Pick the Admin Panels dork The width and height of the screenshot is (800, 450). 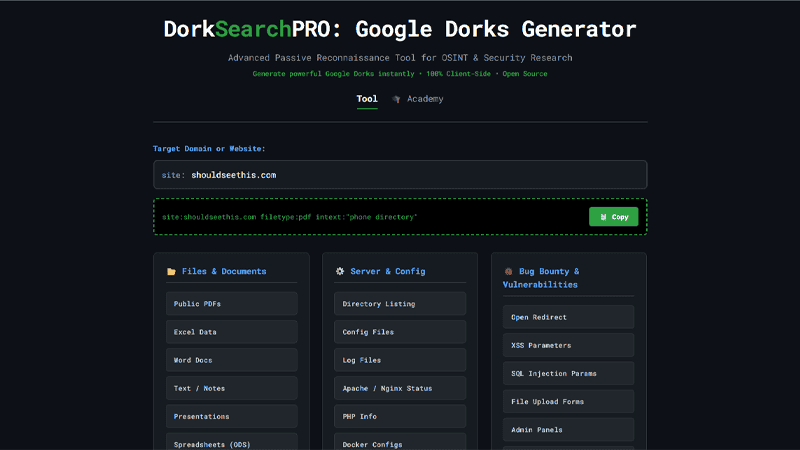coord(568,430)
